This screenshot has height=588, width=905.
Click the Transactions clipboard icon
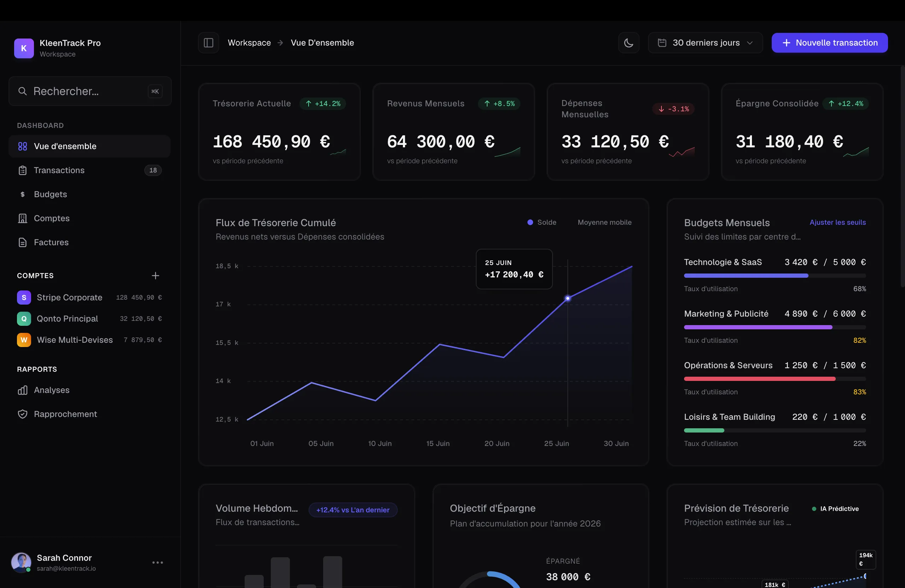pos(22,170)
